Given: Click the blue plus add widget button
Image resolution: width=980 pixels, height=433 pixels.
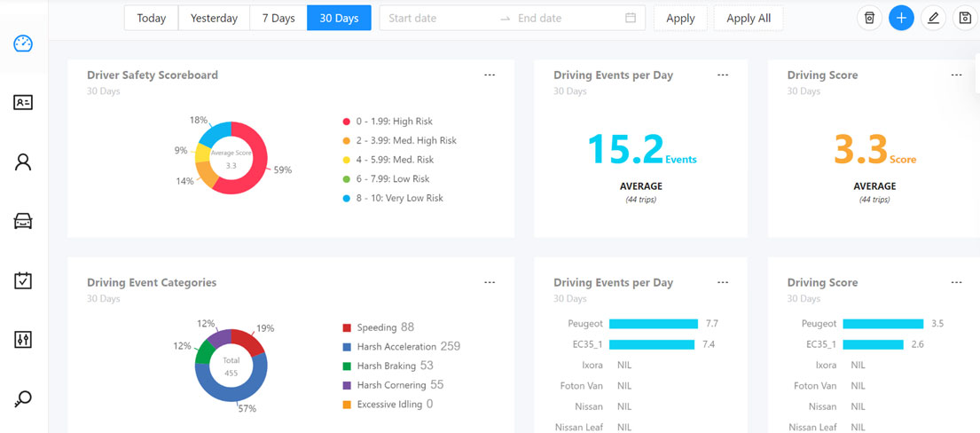Looking at the screenshot, I should [x=901, y=18].
